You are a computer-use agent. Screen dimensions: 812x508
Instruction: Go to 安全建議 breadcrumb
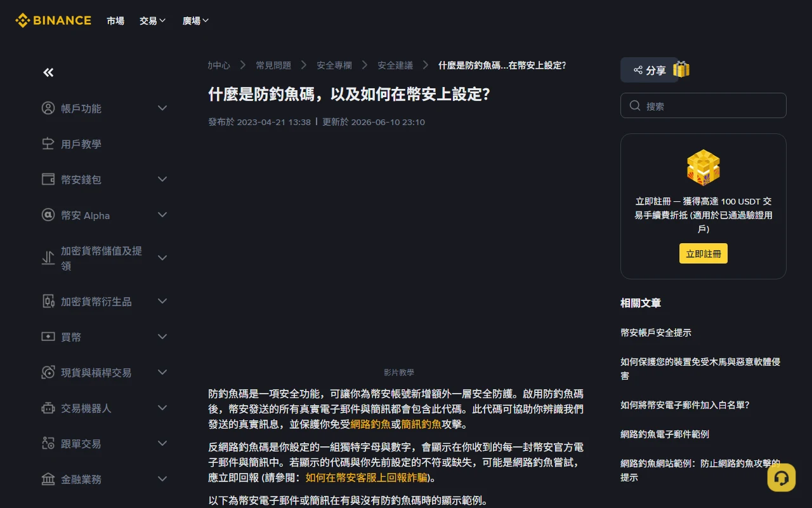395,65
